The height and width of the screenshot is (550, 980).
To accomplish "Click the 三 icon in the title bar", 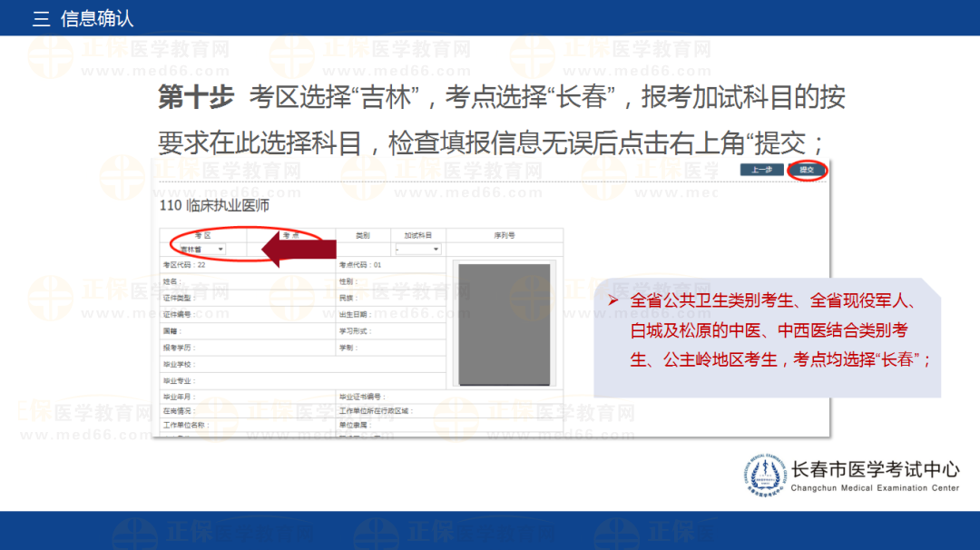I will tap(41, 19).
